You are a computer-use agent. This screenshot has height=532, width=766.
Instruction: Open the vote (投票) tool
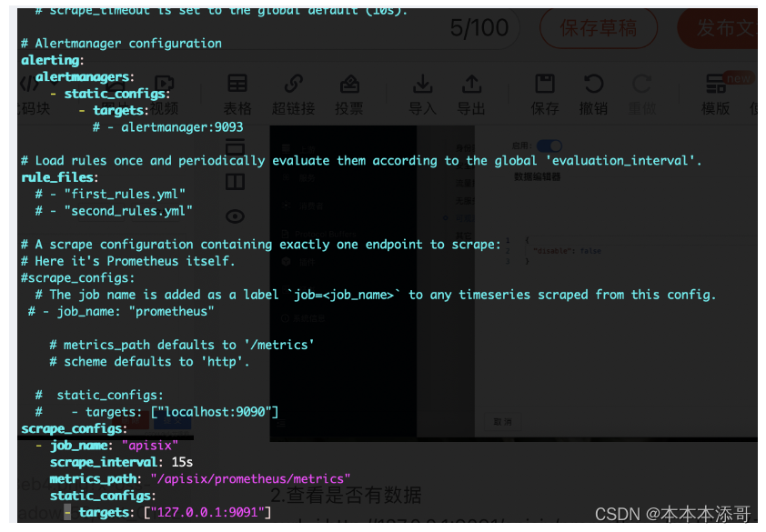(x=349, y=94)
